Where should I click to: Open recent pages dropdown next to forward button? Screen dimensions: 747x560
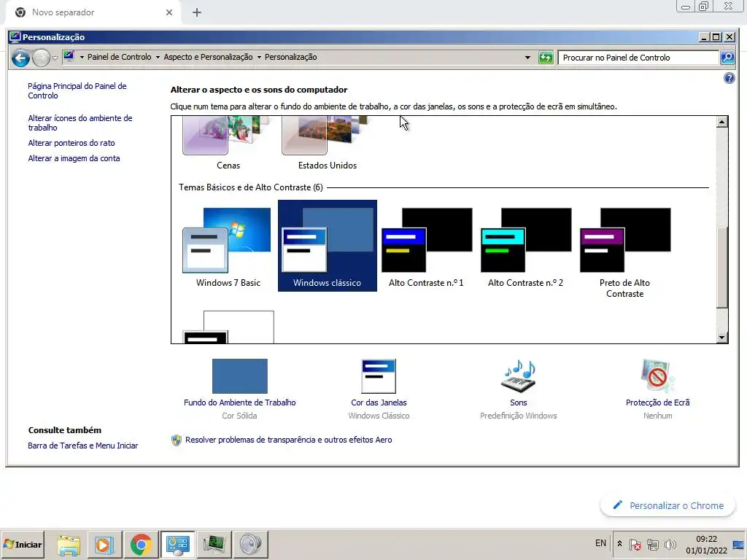coord(55,58)
